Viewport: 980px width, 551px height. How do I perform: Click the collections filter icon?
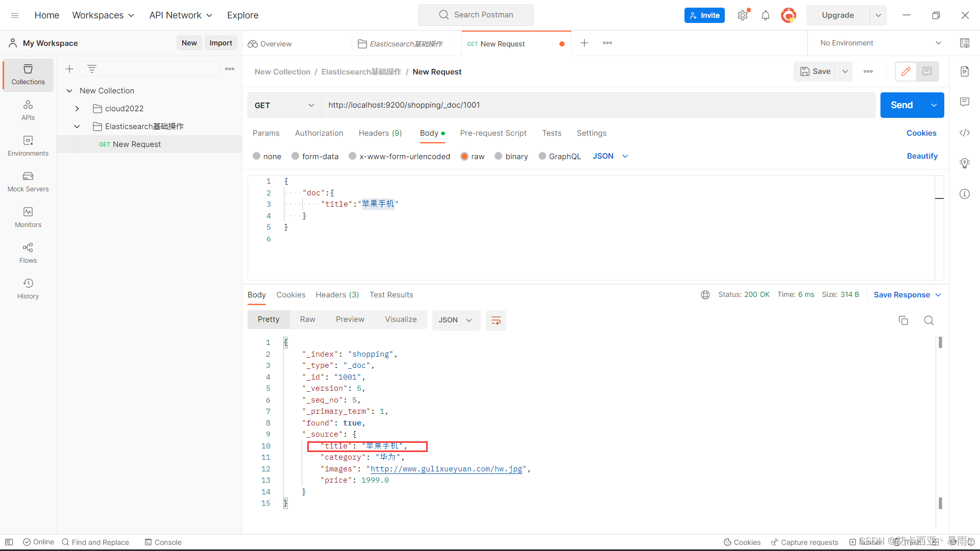coord(92,69)
